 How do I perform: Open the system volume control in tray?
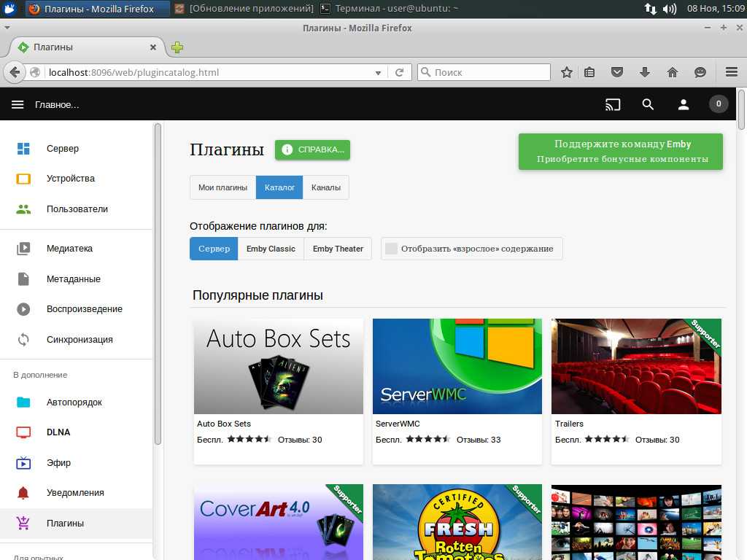(669, 9)
